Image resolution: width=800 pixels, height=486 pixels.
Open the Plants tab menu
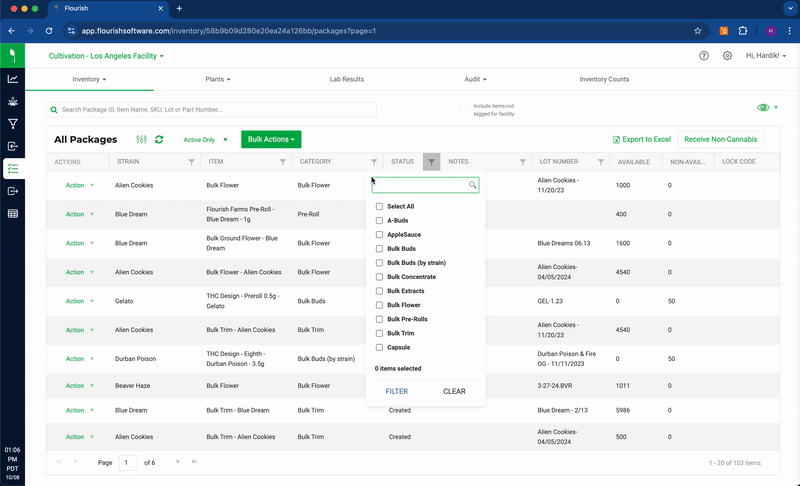(218, 80)
